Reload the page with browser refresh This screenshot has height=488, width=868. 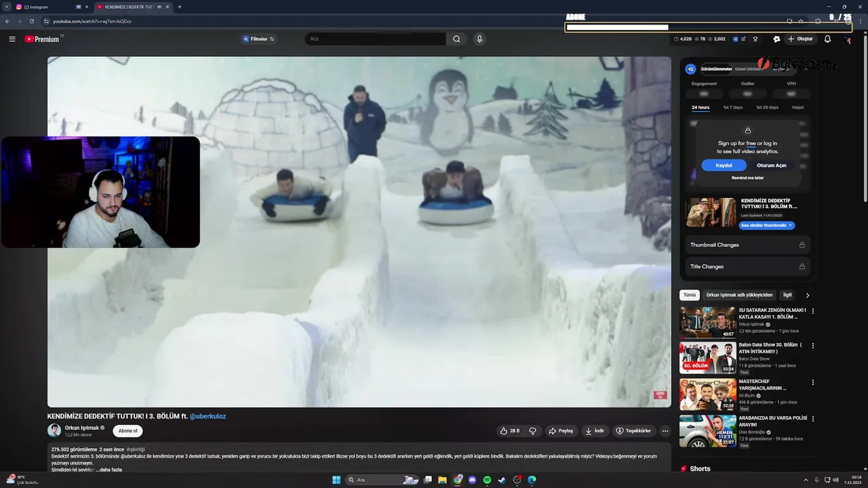click(x=31, y=21)
